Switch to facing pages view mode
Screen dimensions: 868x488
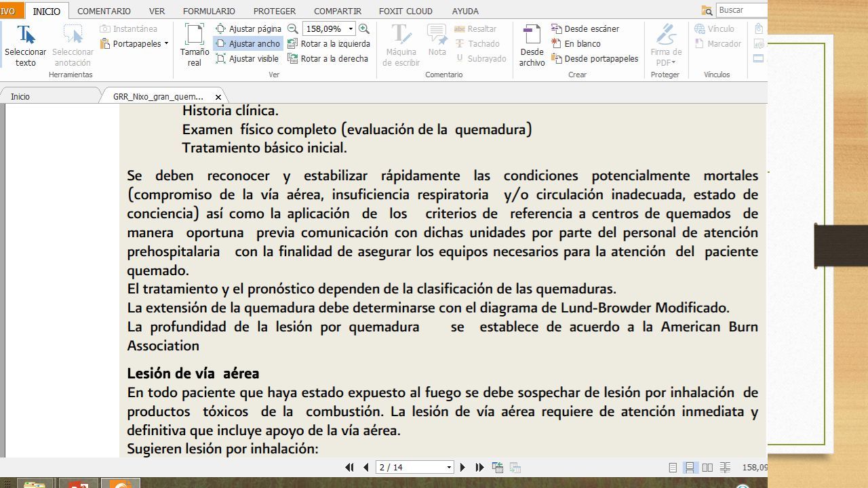tap(707, 468)
